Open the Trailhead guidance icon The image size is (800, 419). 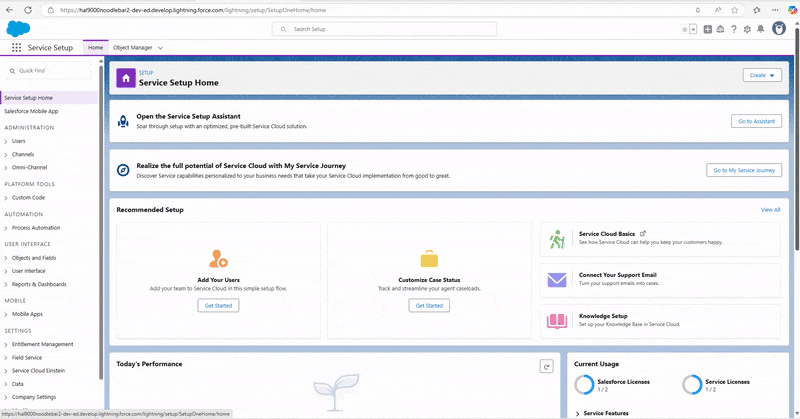coord(720,30)
